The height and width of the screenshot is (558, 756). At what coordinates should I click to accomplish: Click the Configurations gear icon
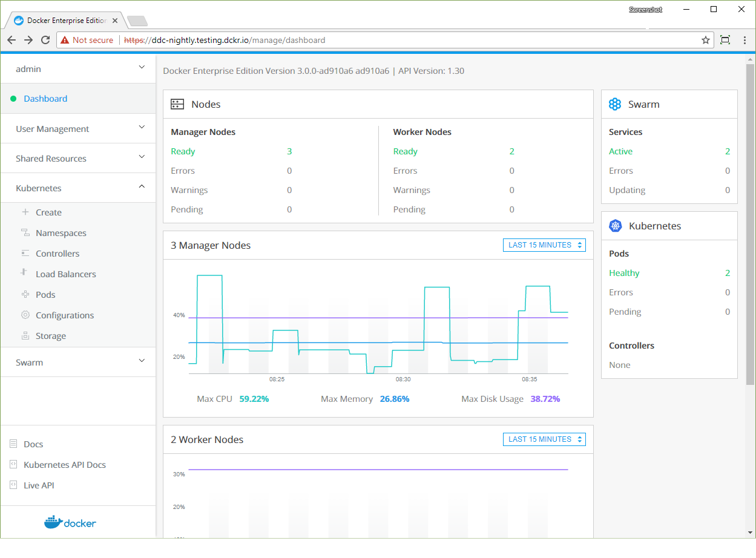[x=25, y=315]
